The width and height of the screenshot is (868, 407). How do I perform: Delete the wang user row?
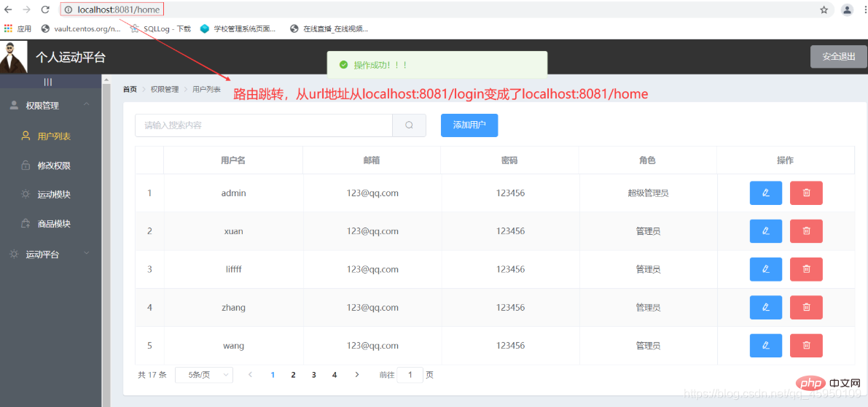click(806, 346)
